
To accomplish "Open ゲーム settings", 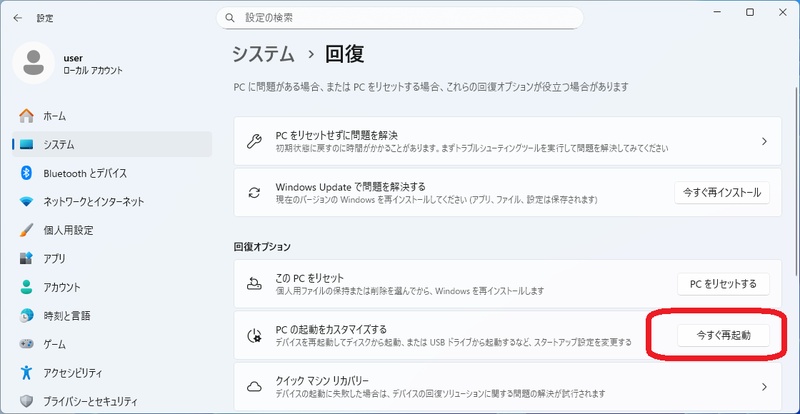I will pos(112,345).
